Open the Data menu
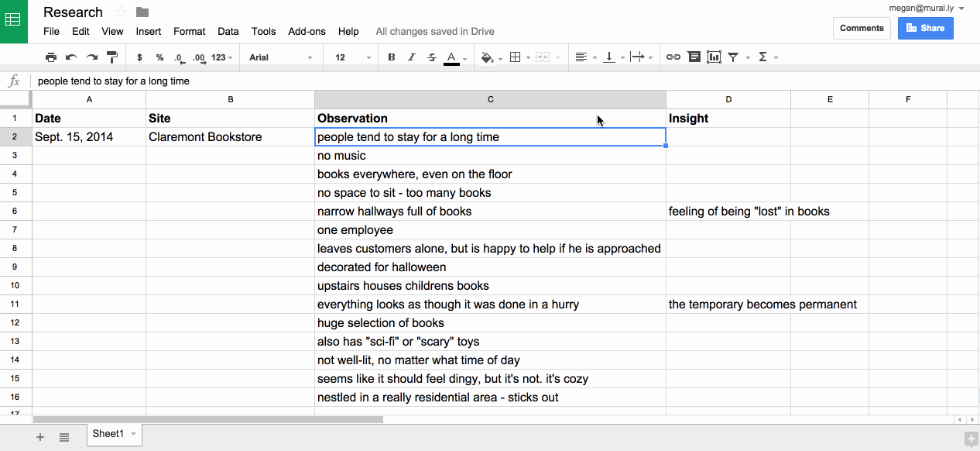The height and width of the screenshot is (451, 980). [228, 32]
